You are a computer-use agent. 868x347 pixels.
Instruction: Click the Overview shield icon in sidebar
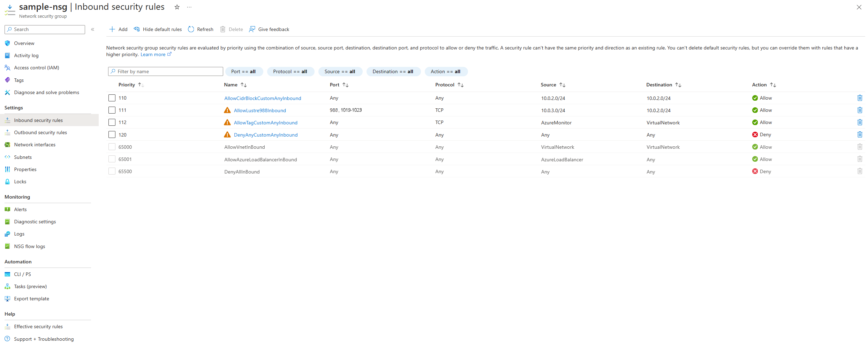click(x=7, y=43)
